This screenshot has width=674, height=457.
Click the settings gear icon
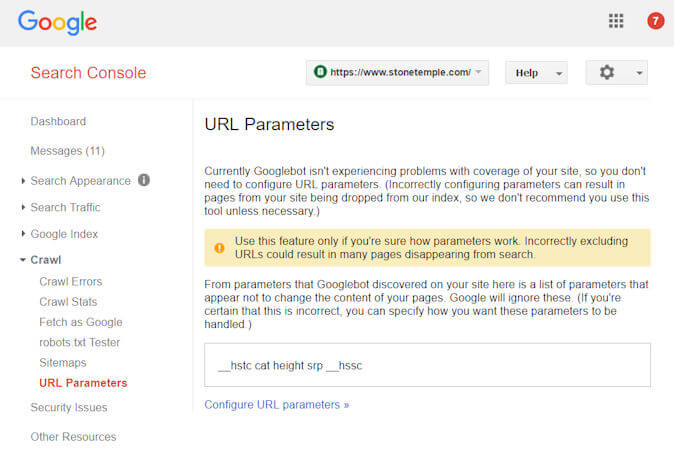pos(607,72)
